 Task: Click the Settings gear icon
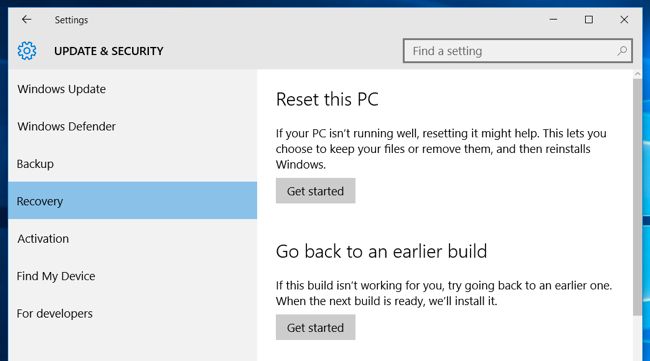[27, 51]
